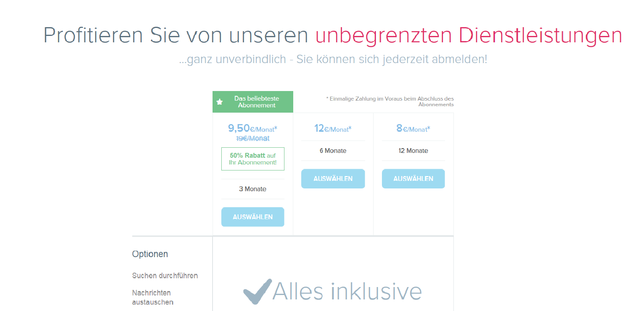644x311 pixels.
Task: Click the Nachrichten austauschen option
Action: click(x=152, y=297)
